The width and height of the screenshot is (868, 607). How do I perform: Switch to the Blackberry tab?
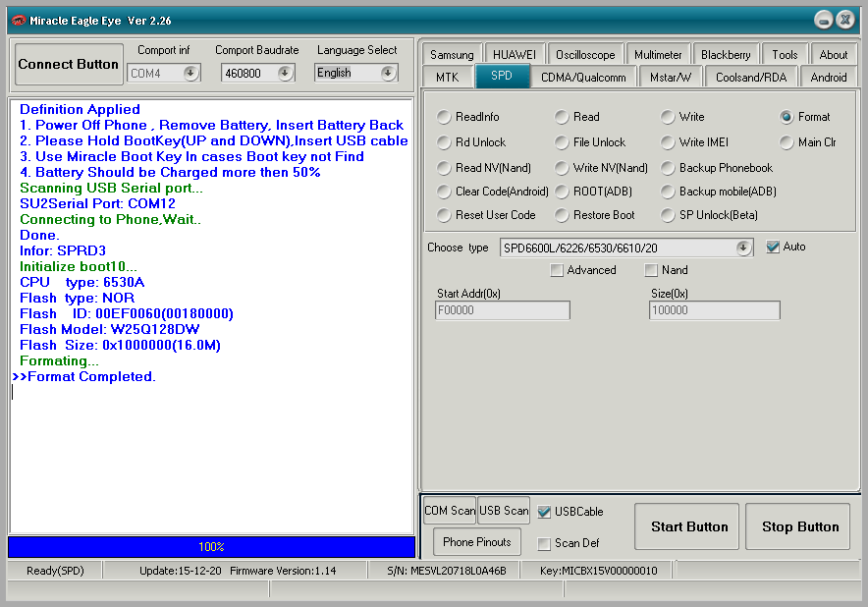(x=726, y=55)
